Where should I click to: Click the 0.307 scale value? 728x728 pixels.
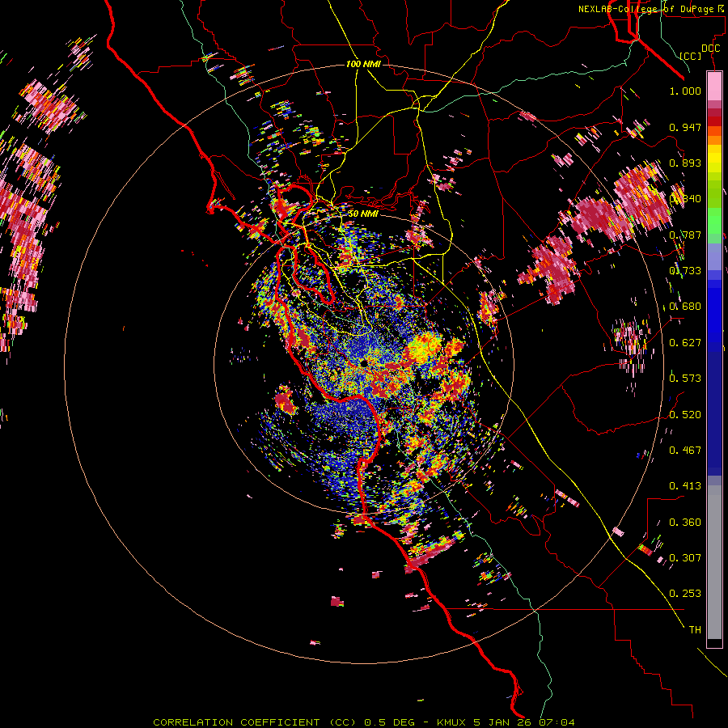pyautogui.click(x=685, y=558)
